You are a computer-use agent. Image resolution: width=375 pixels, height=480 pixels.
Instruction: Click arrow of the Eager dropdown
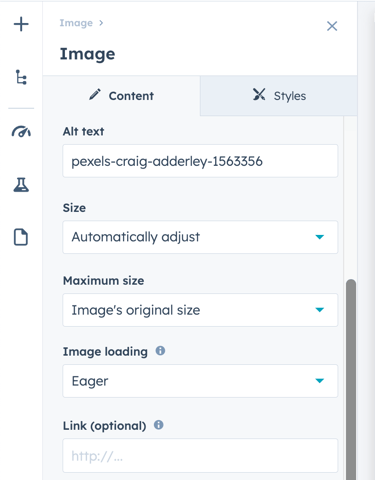(x=320, y=381)
